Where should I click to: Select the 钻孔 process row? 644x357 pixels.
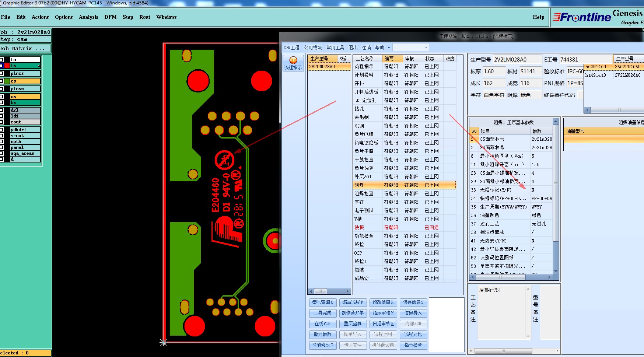(x=405, y=109)
